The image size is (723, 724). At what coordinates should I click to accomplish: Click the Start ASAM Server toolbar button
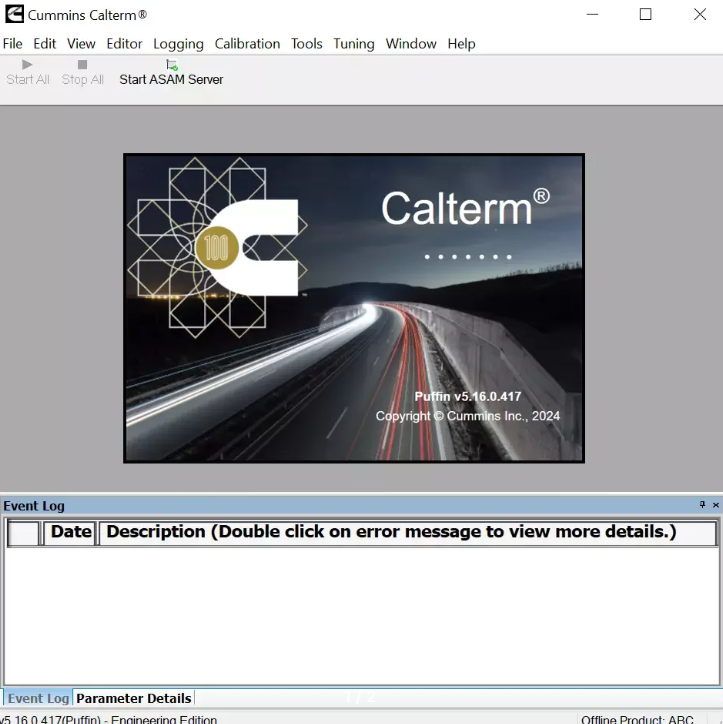coord(171,73)
